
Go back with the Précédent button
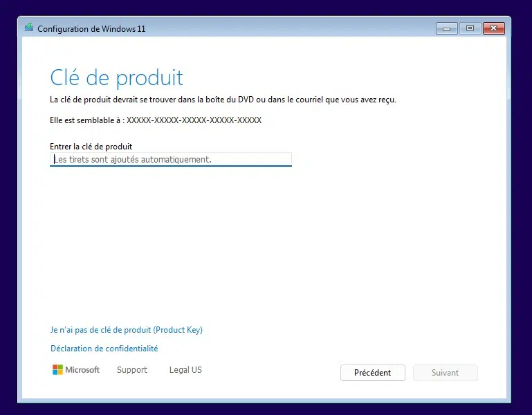[x=372, y=373]
